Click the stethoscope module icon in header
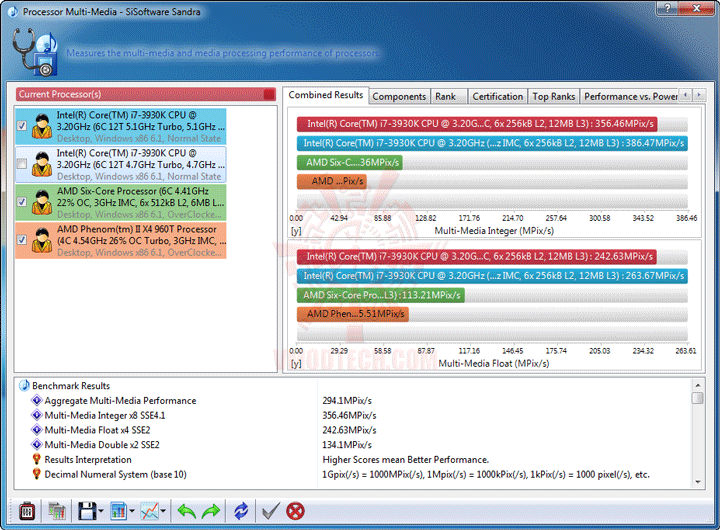This screenshot has height=530, width=720. pyautogui.click(x=35, y=51)
